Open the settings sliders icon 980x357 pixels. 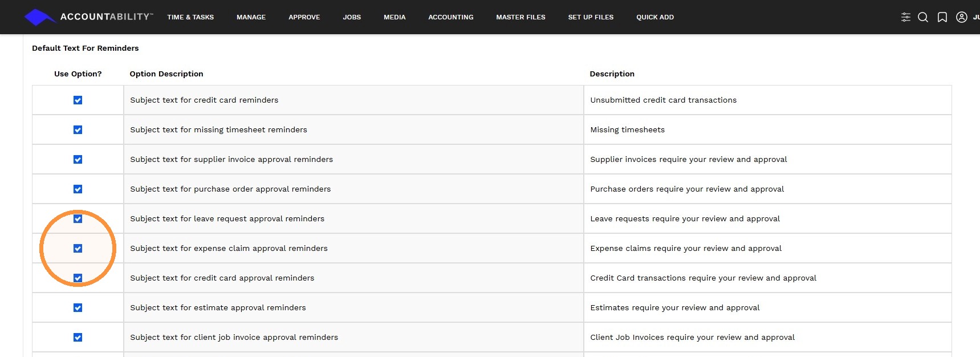point(905,17)
